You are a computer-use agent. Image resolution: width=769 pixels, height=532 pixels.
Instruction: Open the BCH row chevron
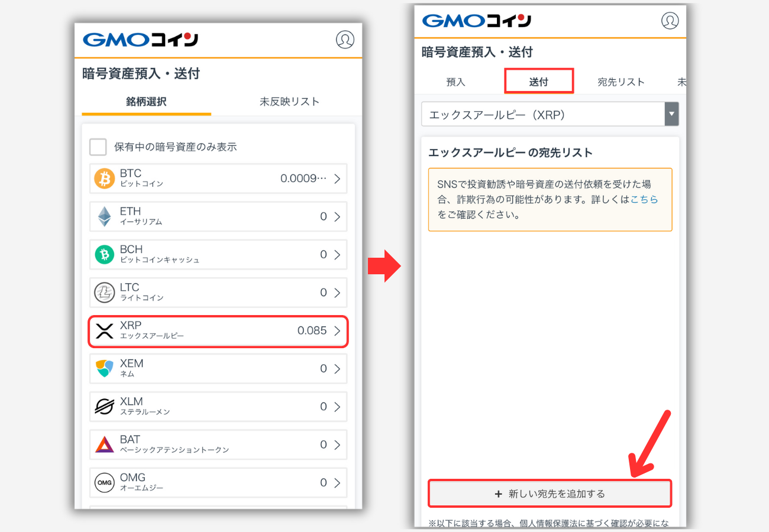tap(337, 255)
